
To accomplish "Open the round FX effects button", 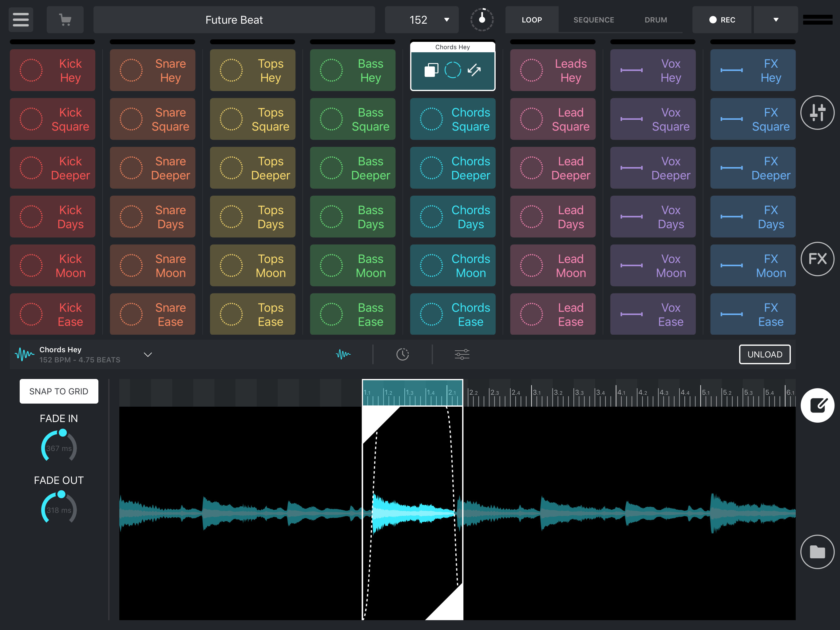I will click(817, 259).
